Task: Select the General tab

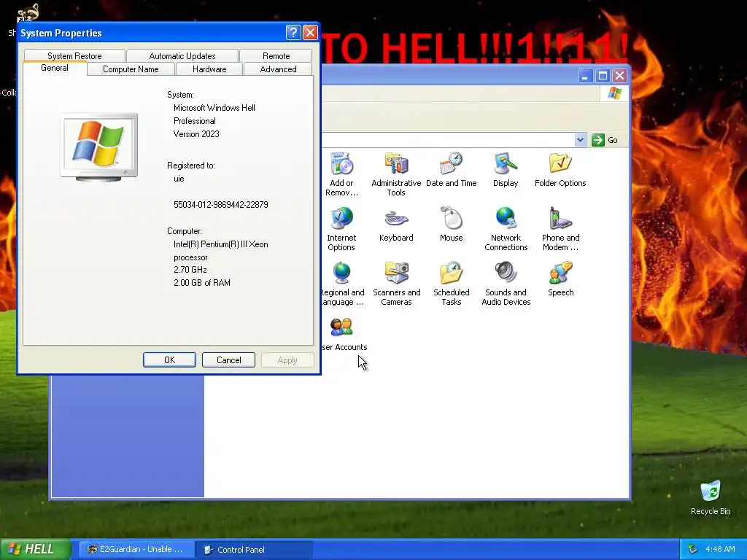Action: pyautogui.click(x=55, y=68)
